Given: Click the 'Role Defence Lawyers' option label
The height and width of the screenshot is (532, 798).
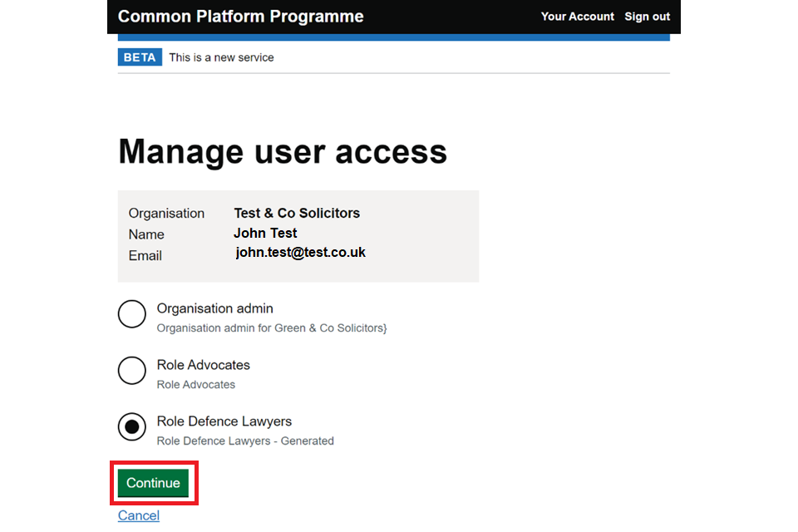Looking at the screenshot, I should [224, 421].
